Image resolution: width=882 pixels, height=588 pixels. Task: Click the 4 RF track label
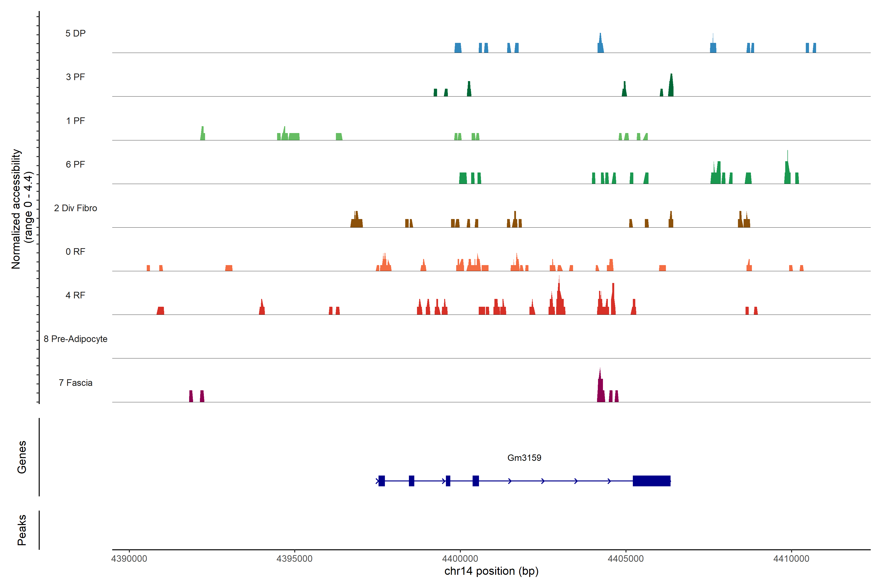pyautogui.click(x=75, y=295)
